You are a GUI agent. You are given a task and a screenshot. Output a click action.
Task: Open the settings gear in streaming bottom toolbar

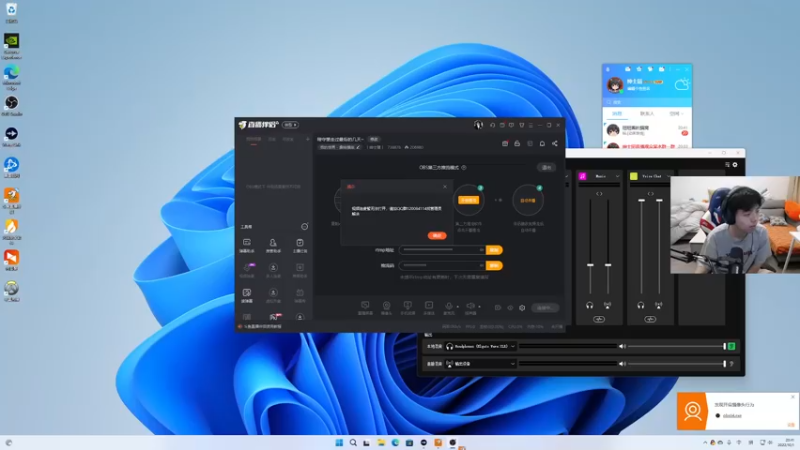522,308
